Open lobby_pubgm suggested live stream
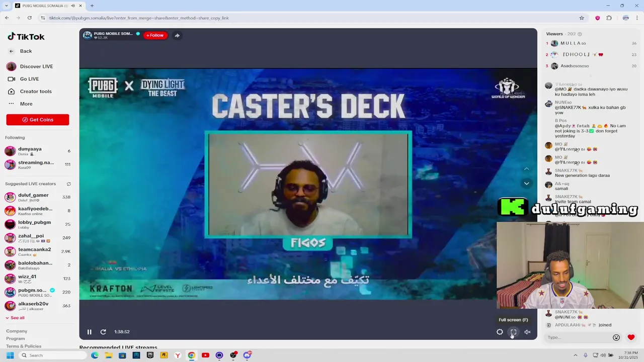Viewport: 644px width, 362px height. 38,224
